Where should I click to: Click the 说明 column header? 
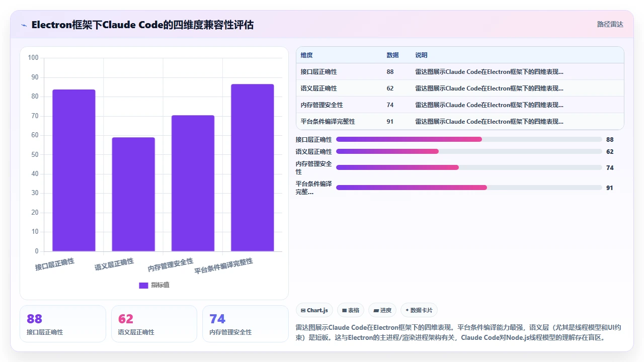pyautogui.click(x=421, y=55)
